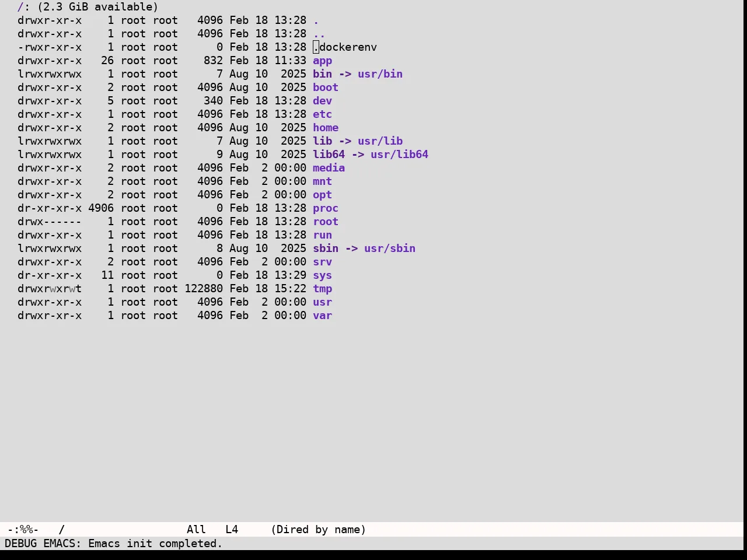The width and height of the screenshot is (747, 560).
Task: Open the sys directory
Action: click(322, 275)
